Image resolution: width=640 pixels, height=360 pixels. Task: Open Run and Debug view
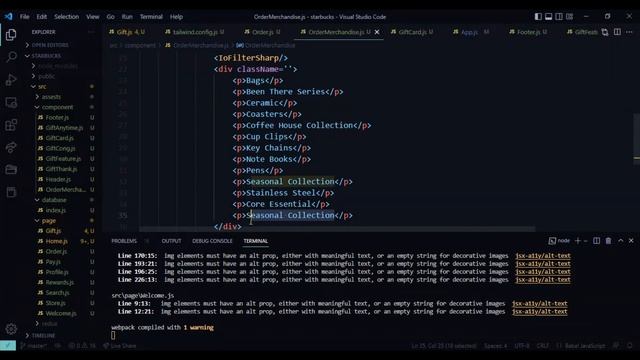coord(11,80)
